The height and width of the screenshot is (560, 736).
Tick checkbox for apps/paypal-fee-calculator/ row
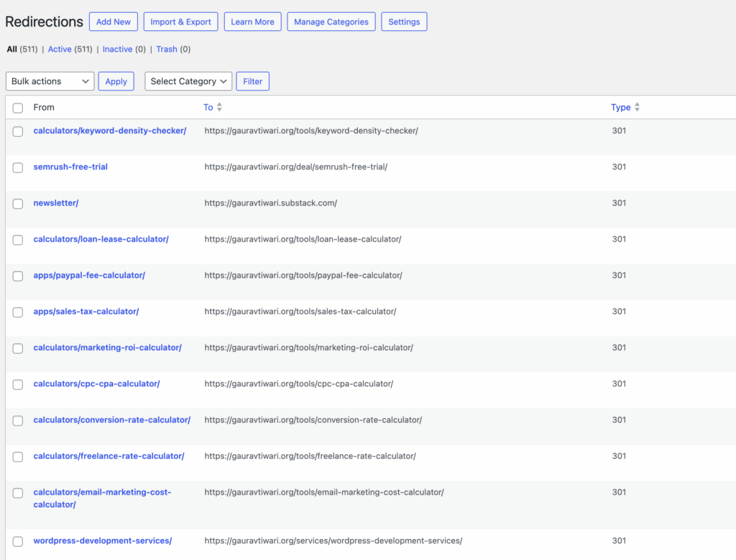tap(18, 276)
